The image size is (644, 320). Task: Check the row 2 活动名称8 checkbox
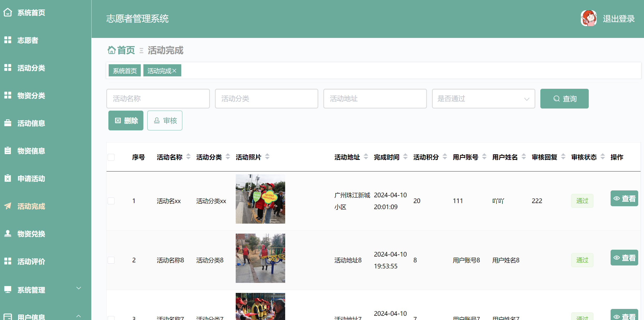click(111, 260)
